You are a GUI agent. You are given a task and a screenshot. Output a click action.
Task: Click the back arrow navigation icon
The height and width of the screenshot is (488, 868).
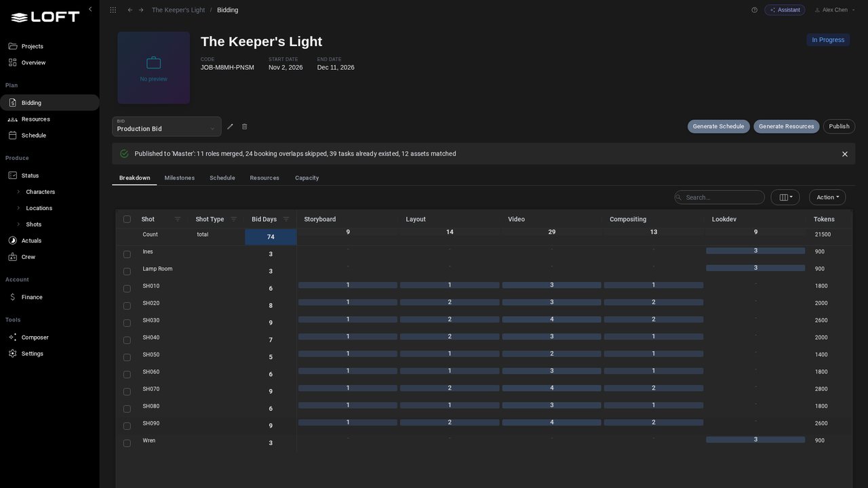point(130,10)
